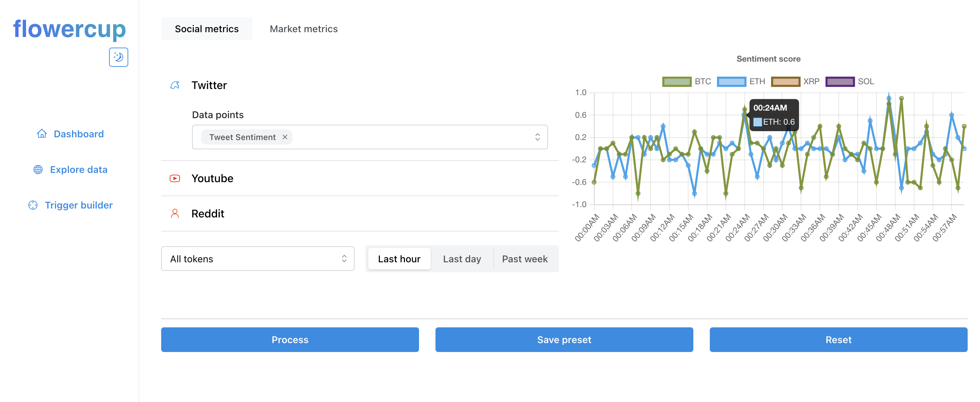Choose the Past week time range
Viewport: 980px width, 402px height.
tap(524, 259)
